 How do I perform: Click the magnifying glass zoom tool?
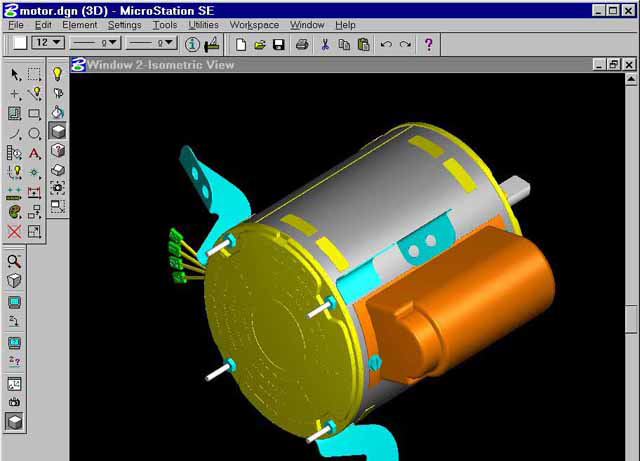pos(14,261)
